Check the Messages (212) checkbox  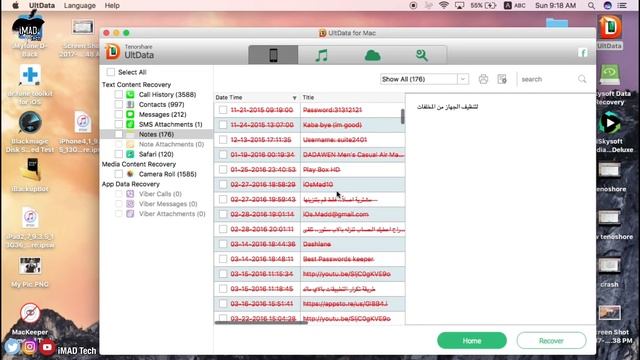click(118, 114)
